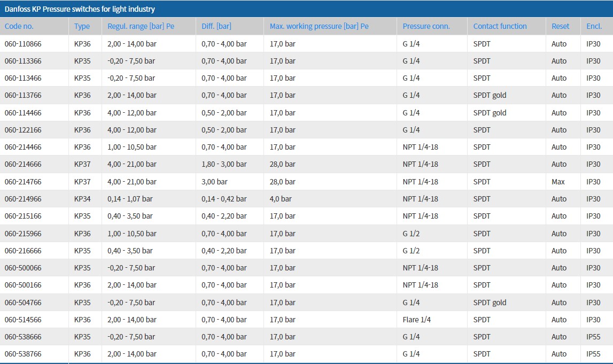Click the Type column header
This screenshot has height=364, width=613.
tap(82, 26)
